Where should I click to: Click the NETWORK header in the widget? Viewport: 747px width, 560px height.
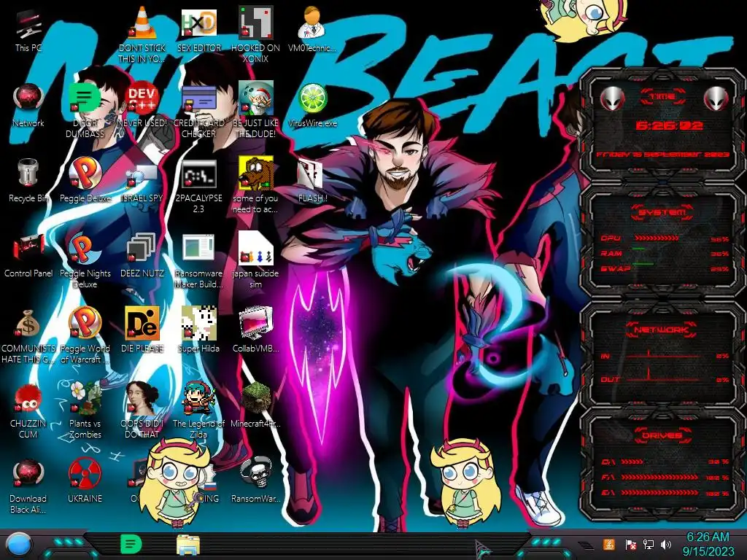click(661, 330)
